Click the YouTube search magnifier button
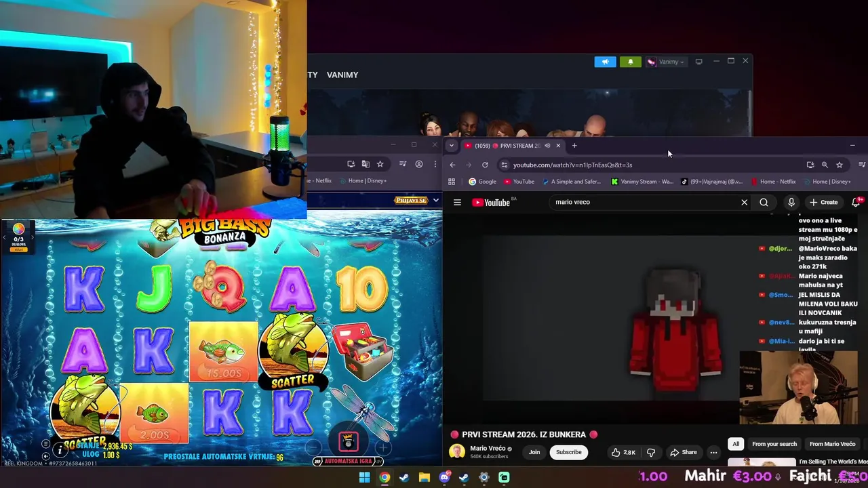 coord(764,202)
